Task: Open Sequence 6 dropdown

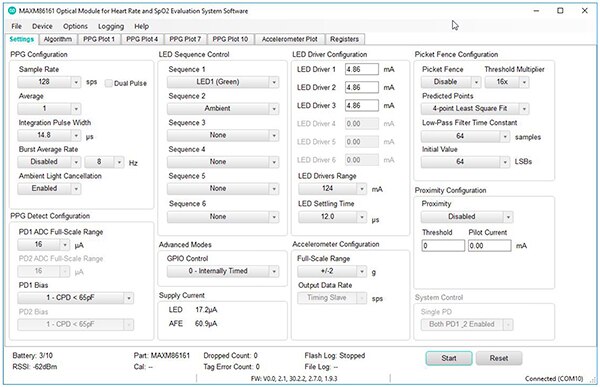Action: [x=223, y=217]
